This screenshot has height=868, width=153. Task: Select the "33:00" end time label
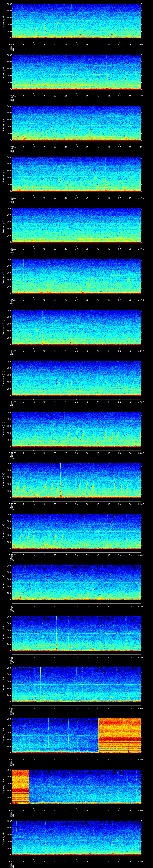(141, 197)
